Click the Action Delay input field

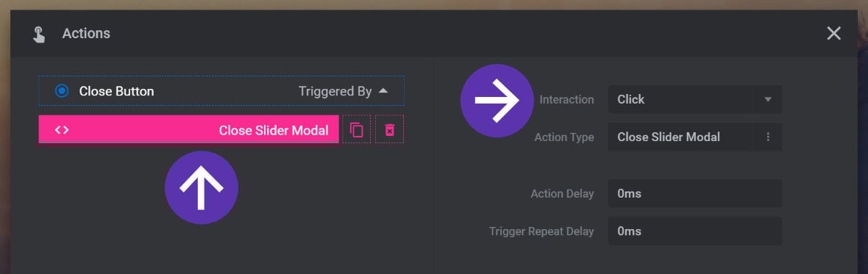(694, 193)
